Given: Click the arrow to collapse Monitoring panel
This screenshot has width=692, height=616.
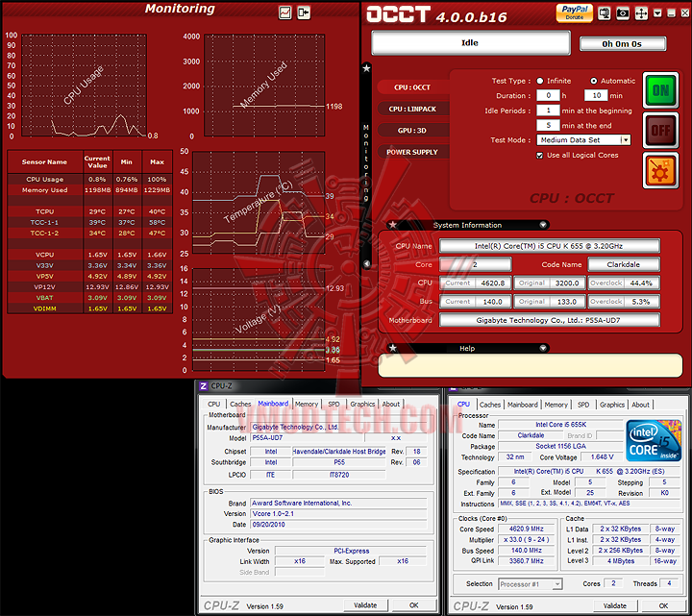Looking at the screenshot, I should 367,264.
